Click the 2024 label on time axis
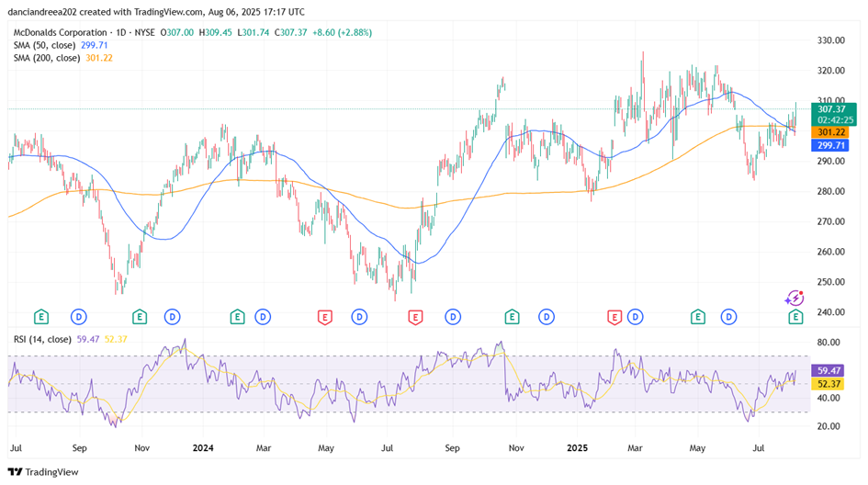 point(203,448)
